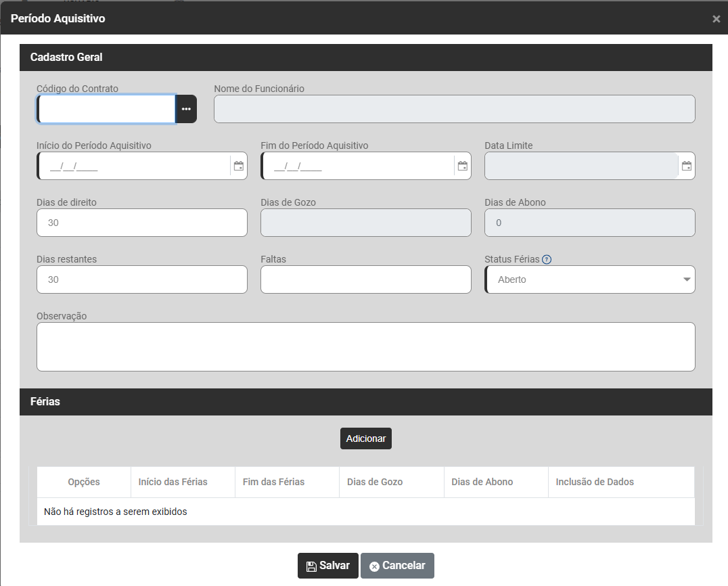Open calendar for Data Limite

point(687,166)
